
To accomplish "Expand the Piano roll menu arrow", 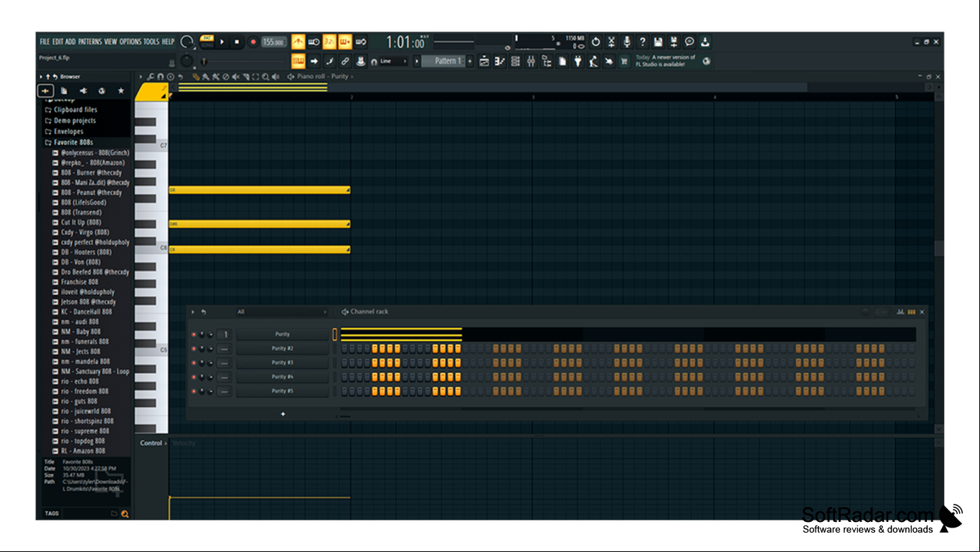I will 141,77.
